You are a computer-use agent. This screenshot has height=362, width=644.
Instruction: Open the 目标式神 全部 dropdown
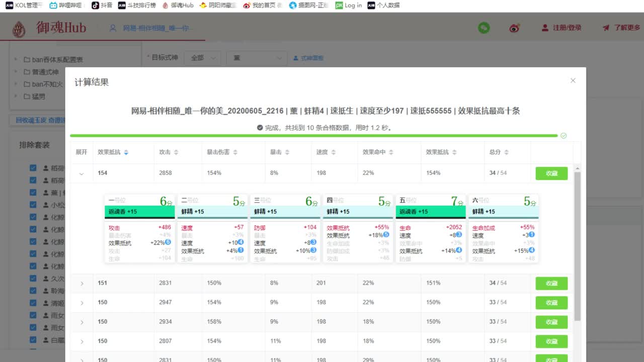point(202,58)
